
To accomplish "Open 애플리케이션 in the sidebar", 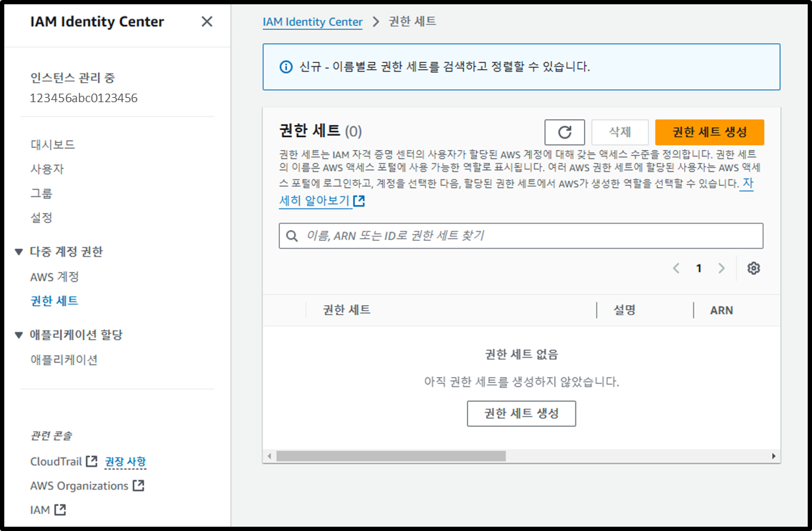I will [x=64, y=359].
